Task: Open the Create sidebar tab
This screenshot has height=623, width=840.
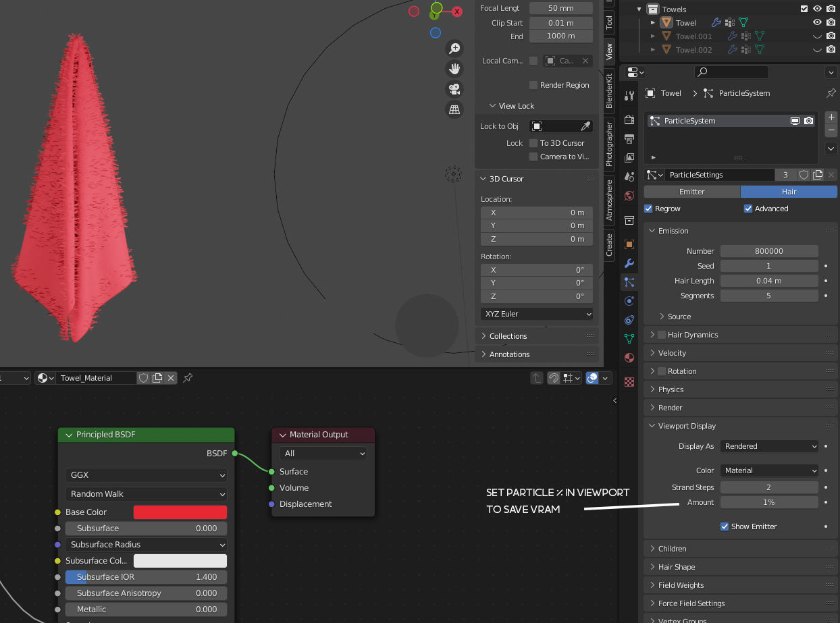Action: click(609, 245)
